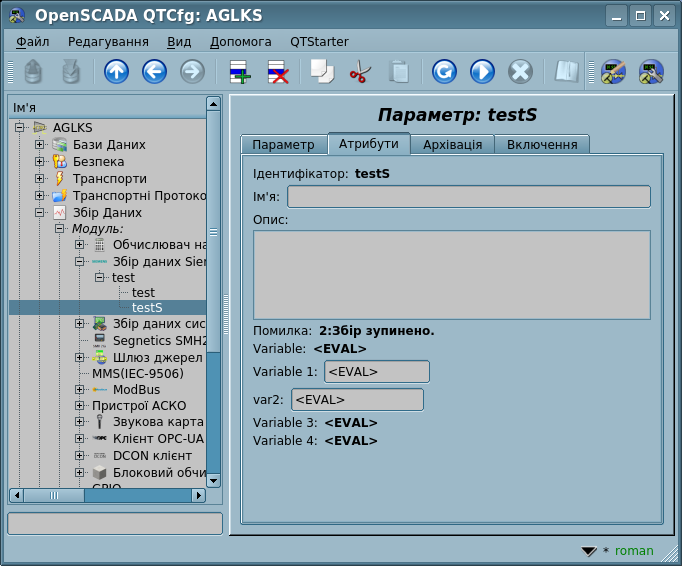The height and width of the screenshot is (566, 682).
Task: Select the Безпека item in the tree
Action: pyautogui.click(x=98, y=162)
